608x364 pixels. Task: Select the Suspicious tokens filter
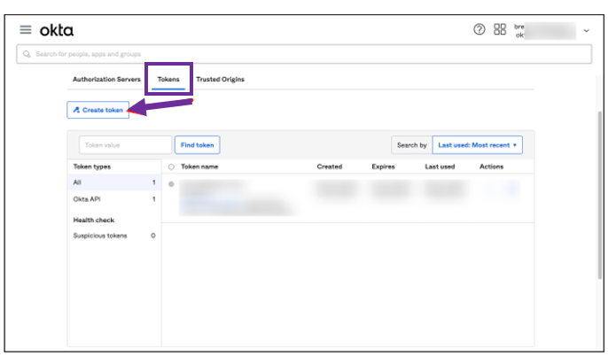(x=114, y=236)
